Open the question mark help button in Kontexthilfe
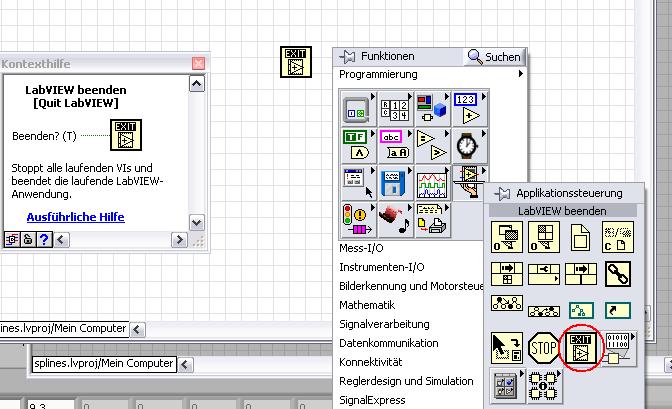Image resolution: width=672 pixels, height=409 pixels. 44,239
